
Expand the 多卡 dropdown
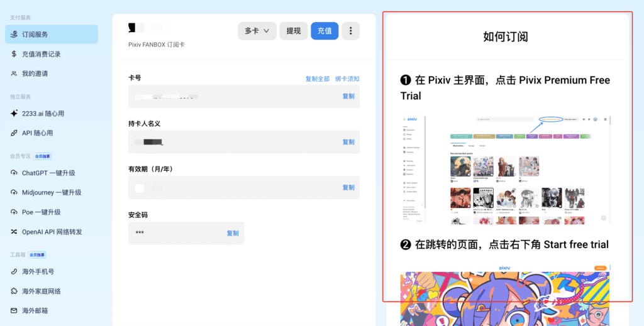coord(257,31)
